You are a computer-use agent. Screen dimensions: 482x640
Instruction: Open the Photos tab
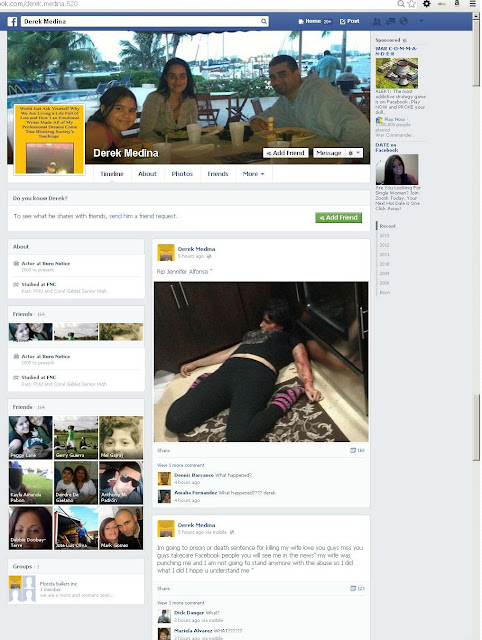182,174
